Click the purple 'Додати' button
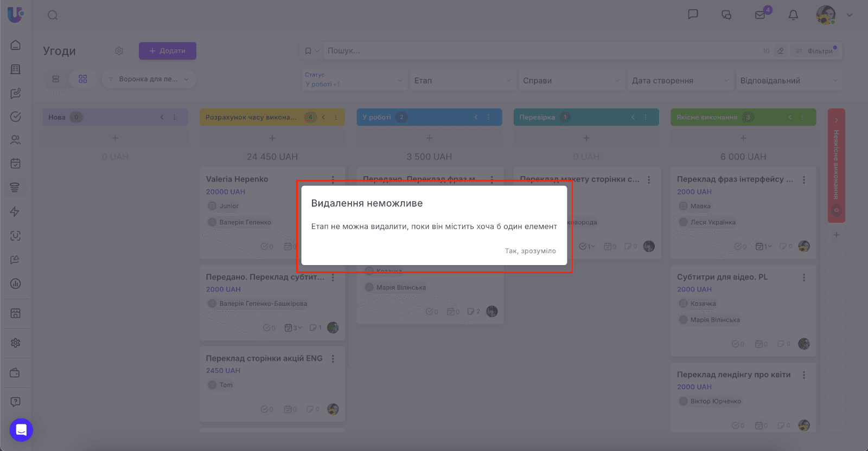This screenshot has height=451, width=868. pos(168,51)
